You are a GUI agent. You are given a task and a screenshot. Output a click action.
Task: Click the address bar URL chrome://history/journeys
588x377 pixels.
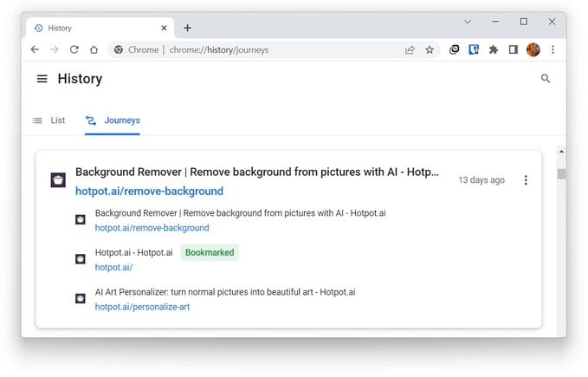(x=219, y=50)
